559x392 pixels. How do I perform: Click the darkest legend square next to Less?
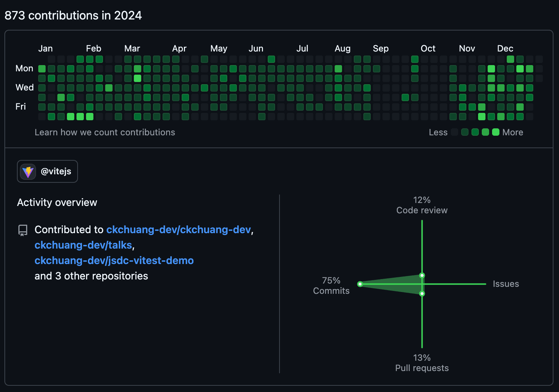click(455, 132)
